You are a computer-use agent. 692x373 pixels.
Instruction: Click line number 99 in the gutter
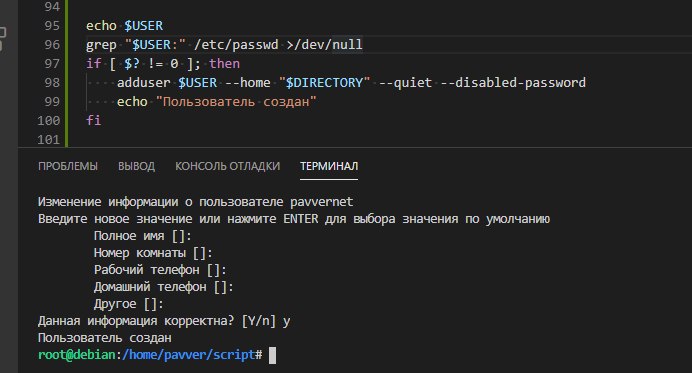[52, 102]
